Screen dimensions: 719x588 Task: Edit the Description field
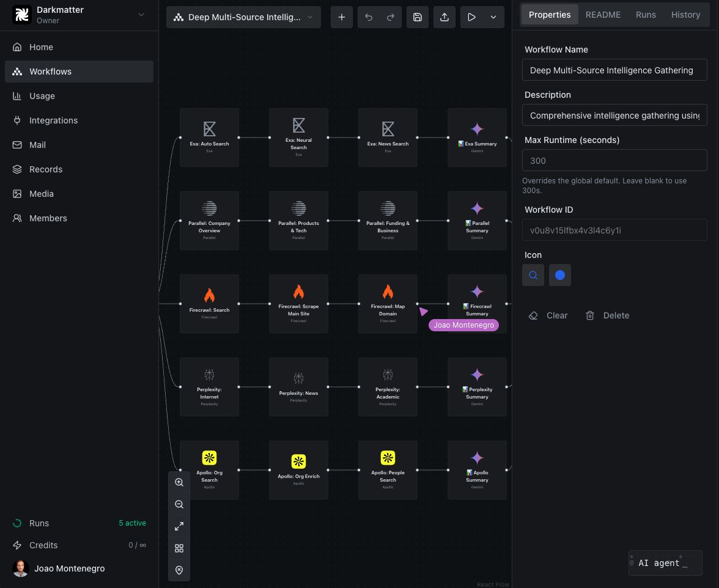tap(614, 116)
